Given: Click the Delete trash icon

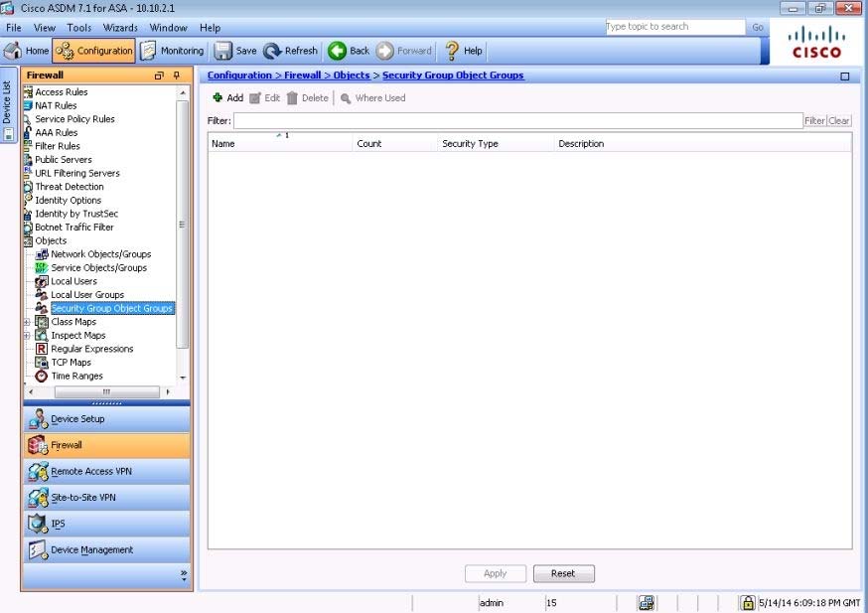Looking at the screenshot, I should [x=292, y=98].
